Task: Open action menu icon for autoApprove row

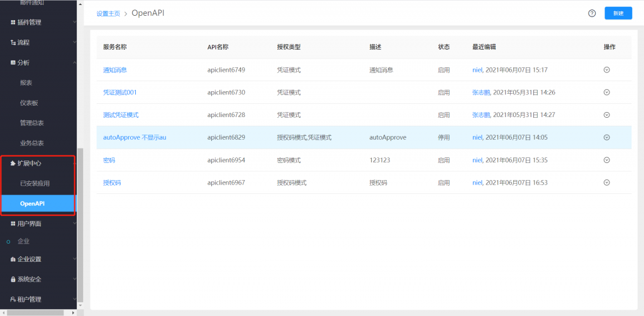Action: (607, 137)
